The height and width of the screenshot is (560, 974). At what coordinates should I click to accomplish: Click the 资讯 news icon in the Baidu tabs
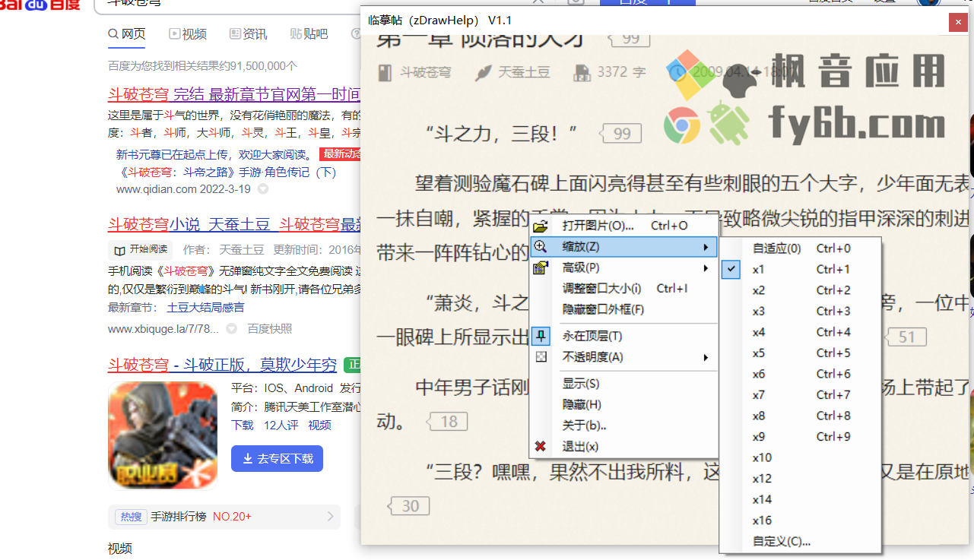click(x=234, y=33)
